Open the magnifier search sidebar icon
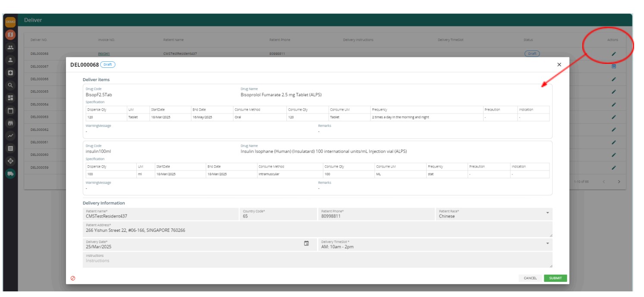Image resolution: width=644 pixels, height=297 pixels. click(10, 85)
